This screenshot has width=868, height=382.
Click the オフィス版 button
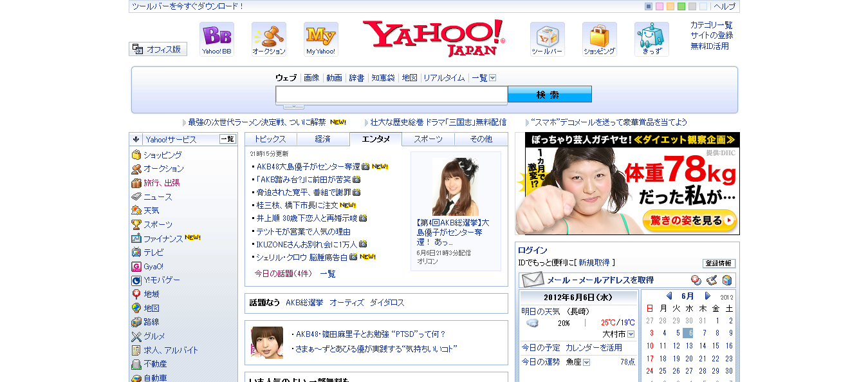[x=158, y=49]
